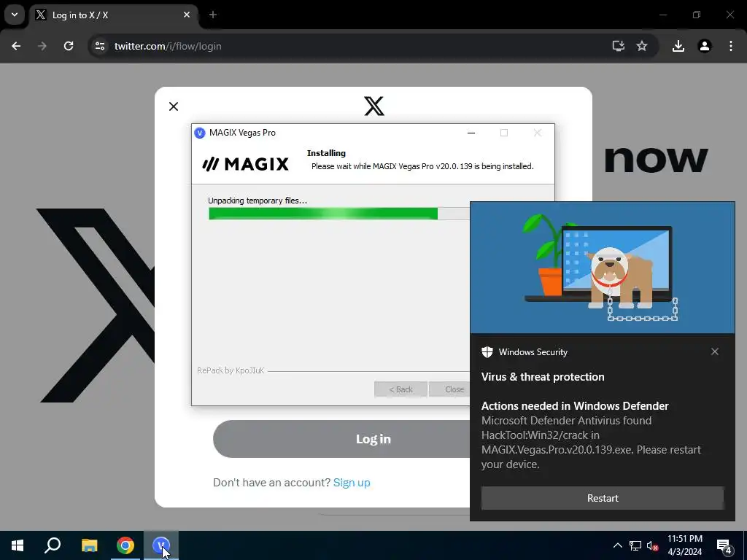Click Restart in Windows Security notification
This screenshot has width=747, height=560.
[602, 498]
